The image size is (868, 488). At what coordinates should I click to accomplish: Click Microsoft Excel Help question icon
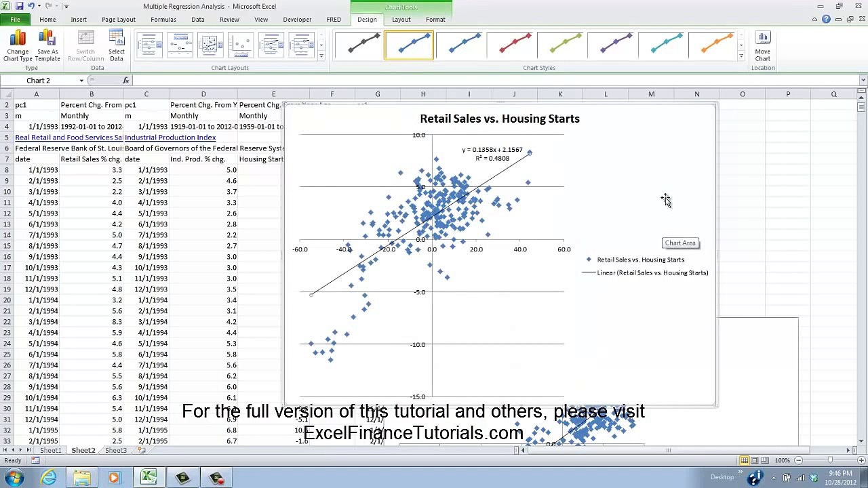(826, 20)
